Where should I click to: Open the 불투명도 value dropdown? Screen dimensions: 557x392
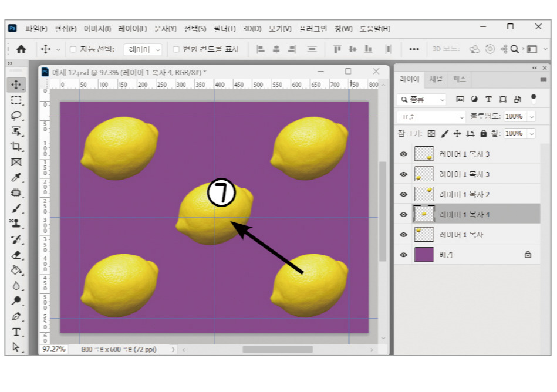point(531,116)
